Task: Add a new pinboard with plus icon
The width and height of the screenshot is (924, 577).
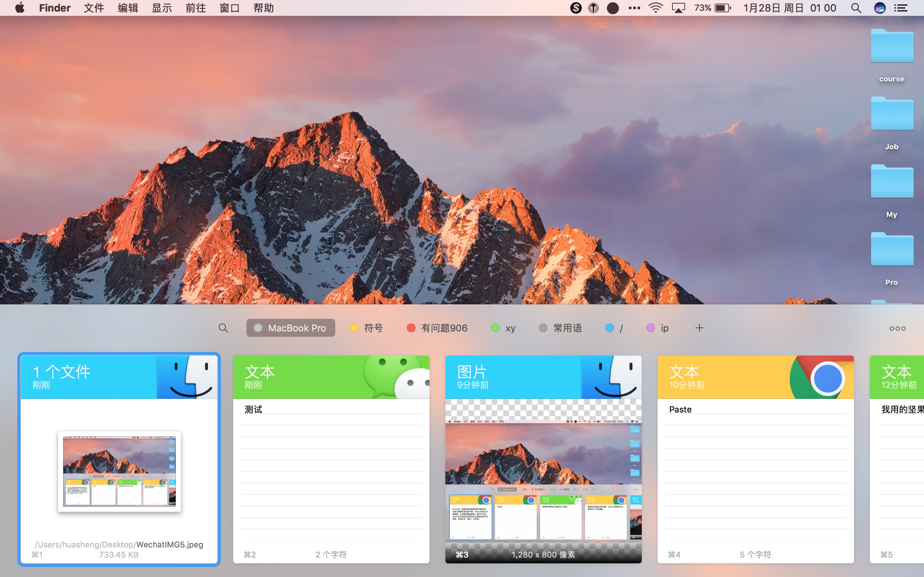Action: coord(699,328)
